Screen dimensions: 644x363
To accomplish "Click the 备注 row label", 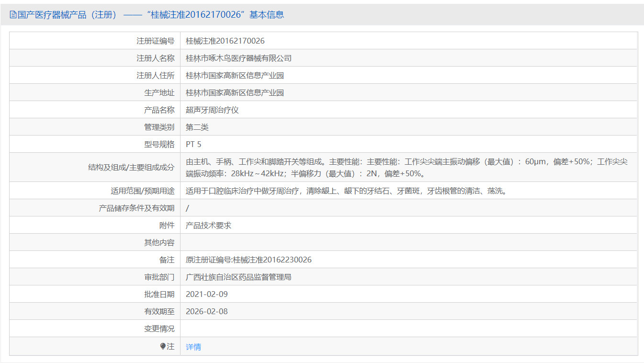I will point(167,260).
